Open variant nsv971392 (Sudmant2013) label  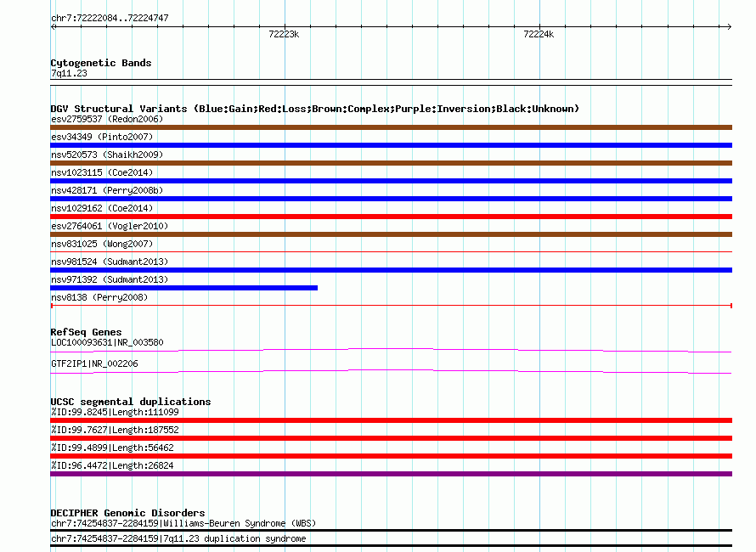point(110,279)
